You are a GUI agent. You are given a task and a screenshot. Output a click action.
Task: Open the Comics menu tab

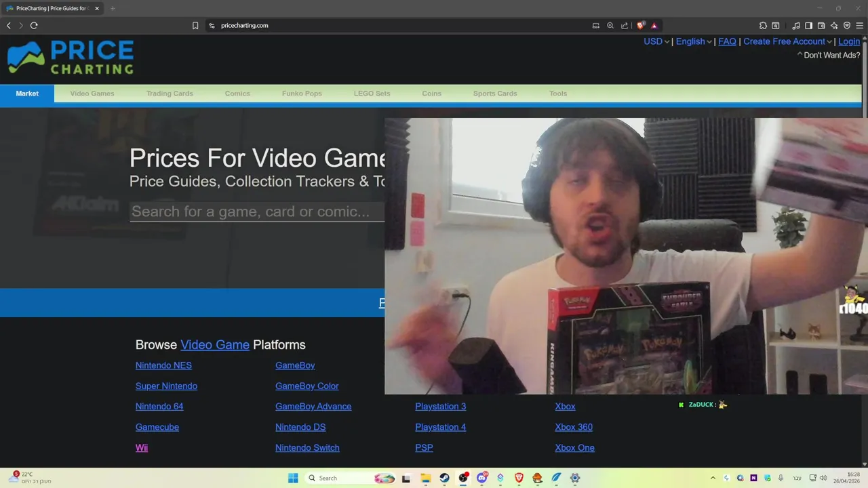[237, 94]
